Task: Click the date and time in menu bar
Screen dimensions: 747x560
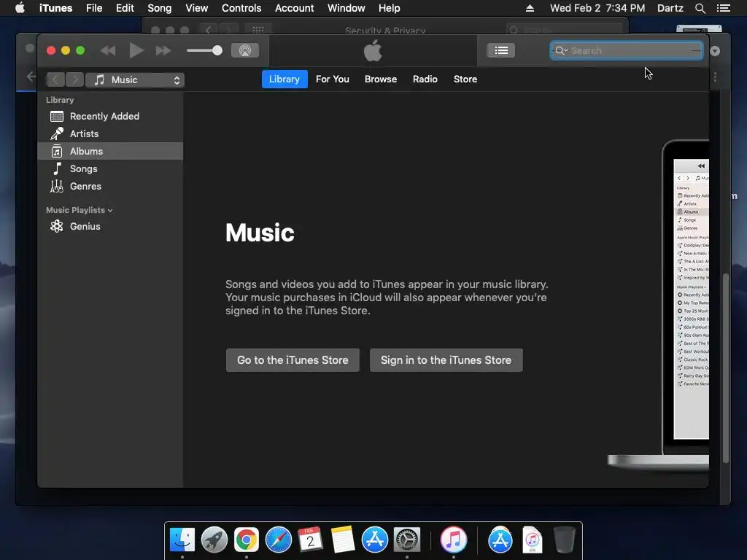Action: 597,8
